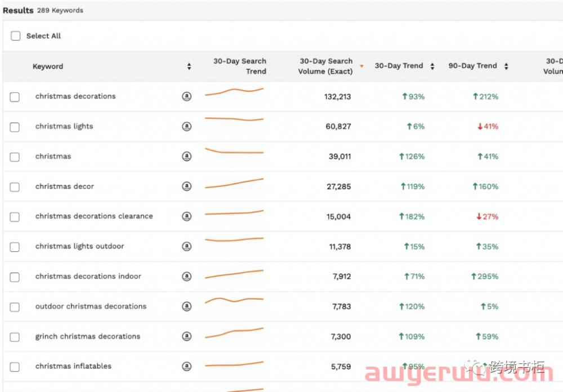563x392 pixels.
Task: Click the red 41% 90-day trend value
Action: pos(488,127)
